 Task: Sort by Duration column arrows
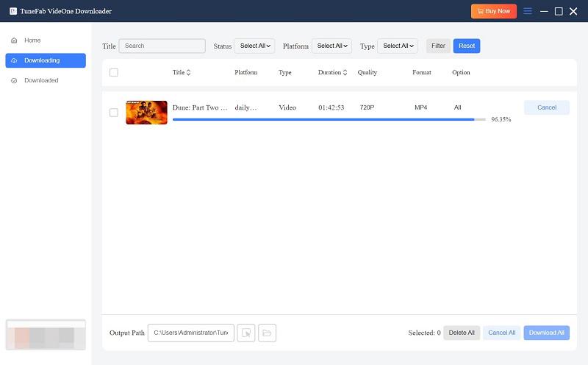(345, 72)
